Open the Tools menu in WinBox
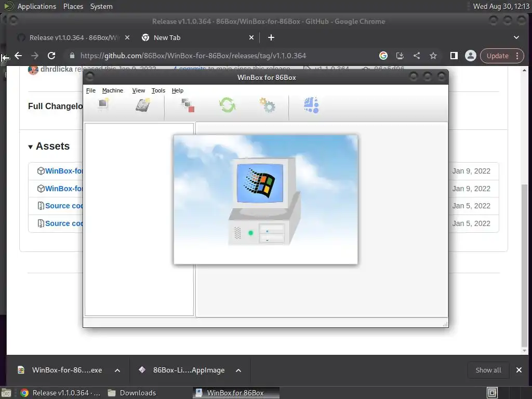 158,90
